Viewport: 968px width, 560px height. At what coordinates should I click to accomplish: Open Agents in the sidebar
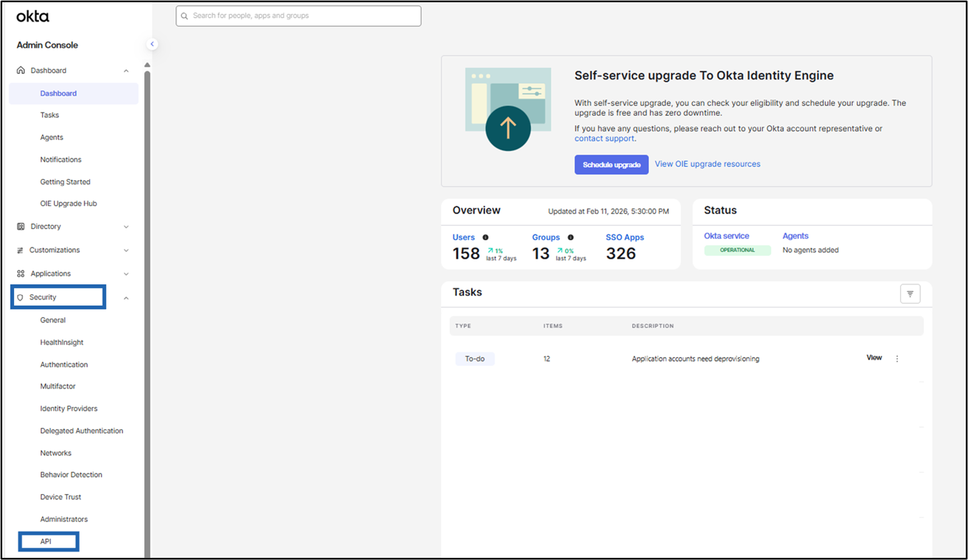(52, 138)
